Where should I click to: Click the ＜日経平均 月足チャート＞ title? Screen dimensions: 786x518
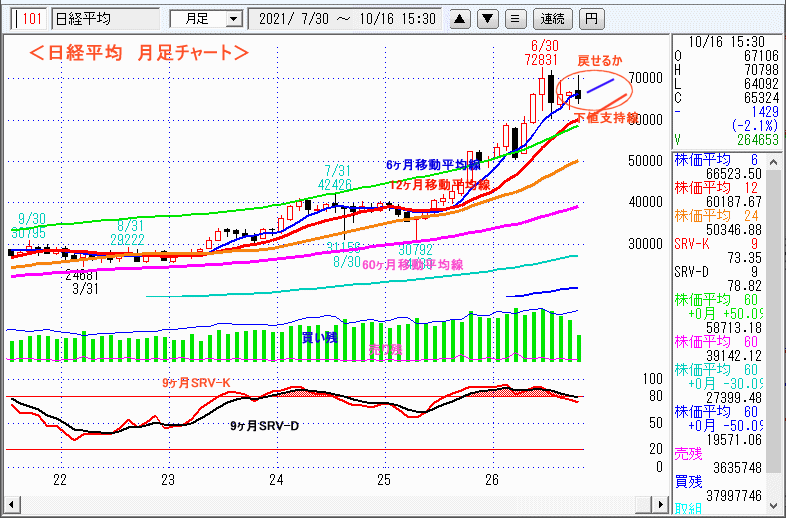tap(139, 53)
